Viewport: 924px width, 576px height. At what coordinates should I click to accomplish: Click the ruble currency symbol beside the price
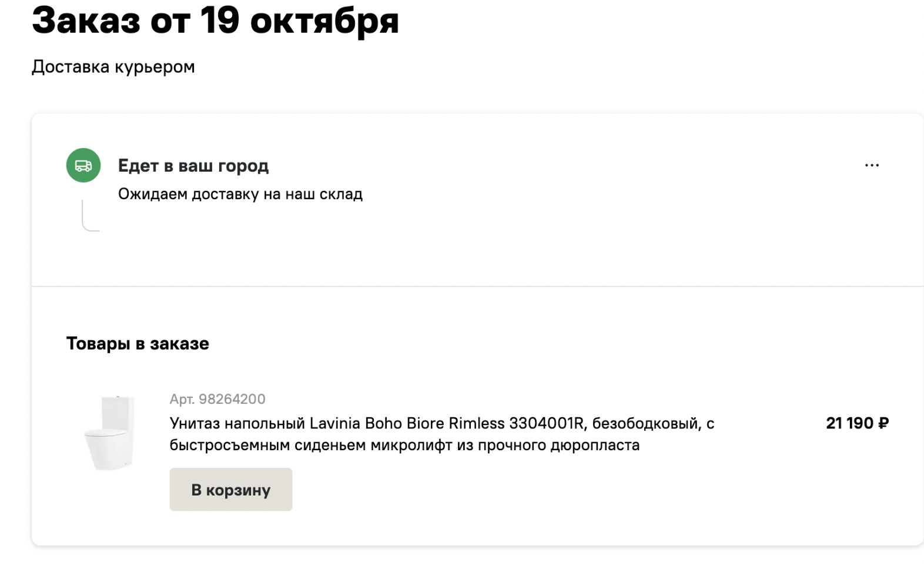pyautogui.click(x=883, y=423)
